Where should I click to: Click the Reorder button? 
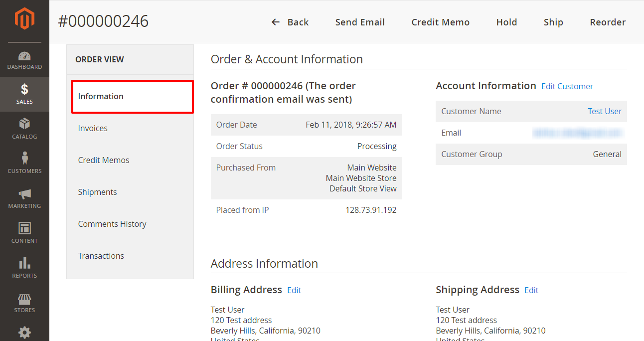tap(608, 22)
